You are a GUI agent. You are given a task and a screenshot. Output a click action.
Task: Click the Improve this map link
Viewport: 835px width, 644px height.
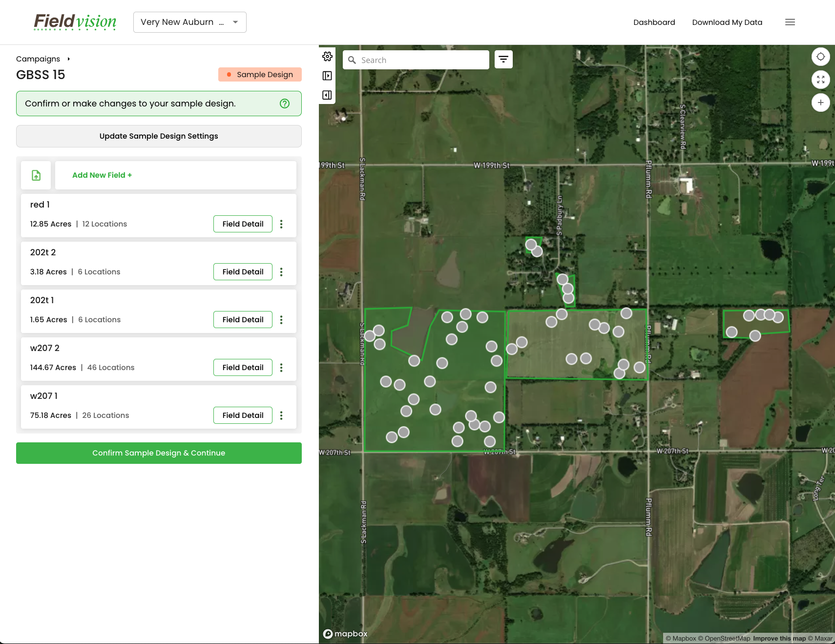tap(779, 638)
